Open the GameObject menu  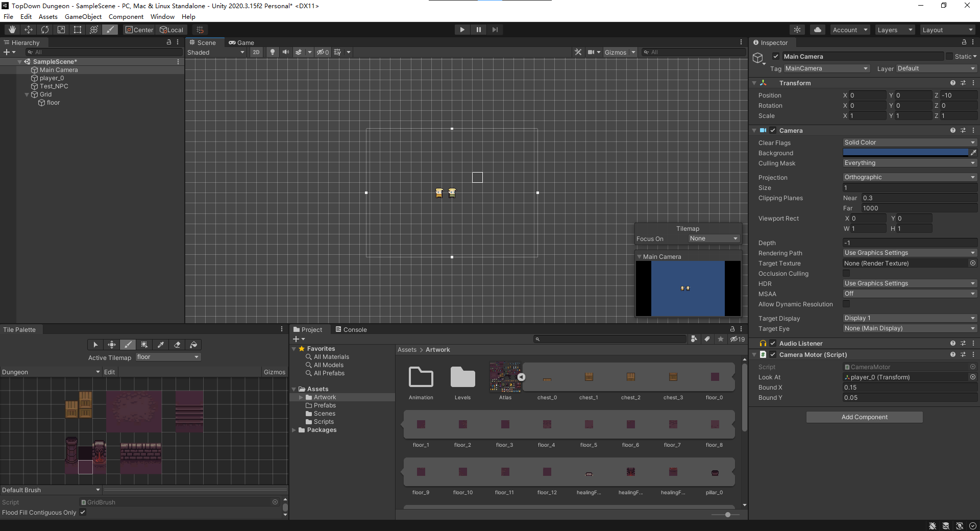point(83,16)
